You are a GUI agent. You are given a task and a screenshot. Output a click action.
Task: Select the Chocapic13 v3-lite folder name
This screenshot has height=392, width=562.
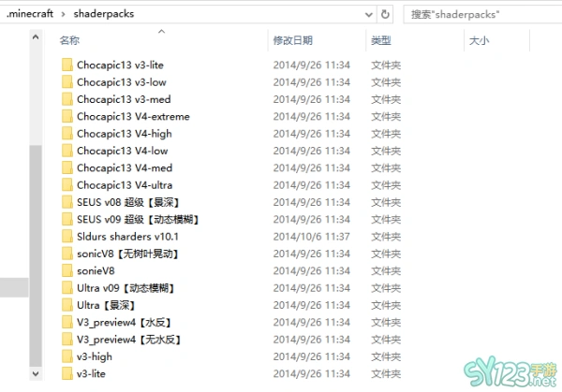pos(120,65)
